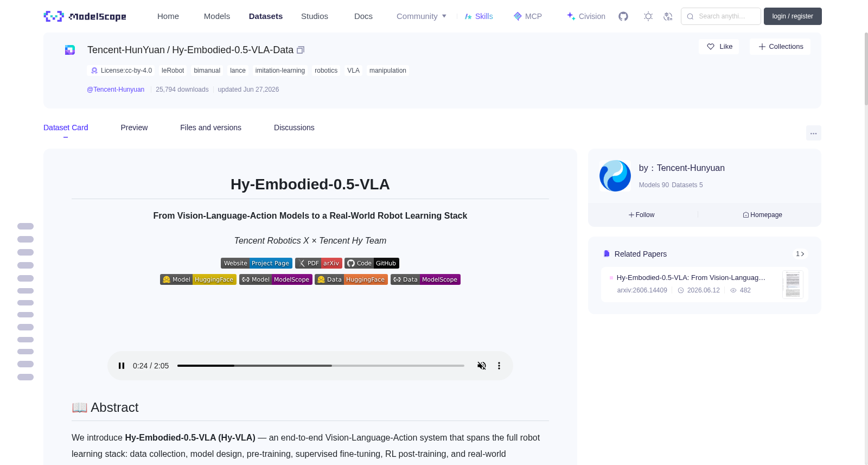Click the imitation-learning tag
The height and width of the screenshot is (465, 868).
click(x=280, y=71)
